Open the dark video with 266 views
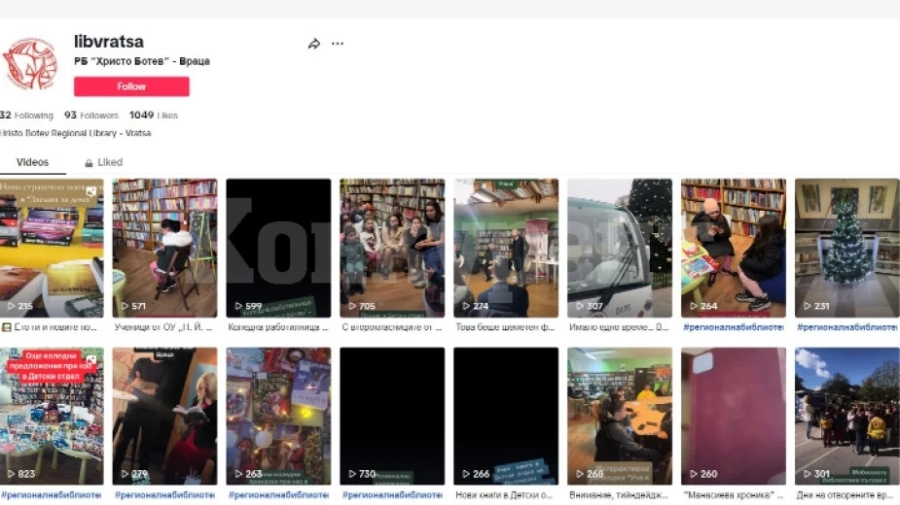This screenshot has height=505, width=900. (506, 416)
